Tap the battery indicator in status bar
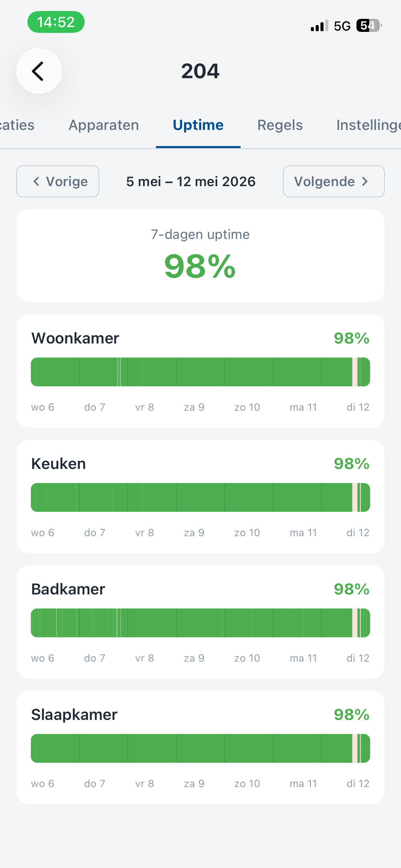The height and width of the screenshot is (868, 401). click(x=369, y=25)
